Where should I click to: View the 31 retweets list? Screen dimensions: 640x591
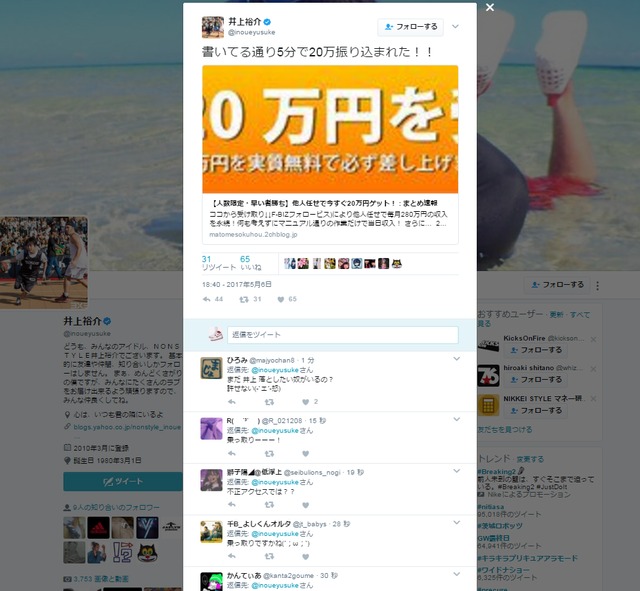tap(219, 263)
